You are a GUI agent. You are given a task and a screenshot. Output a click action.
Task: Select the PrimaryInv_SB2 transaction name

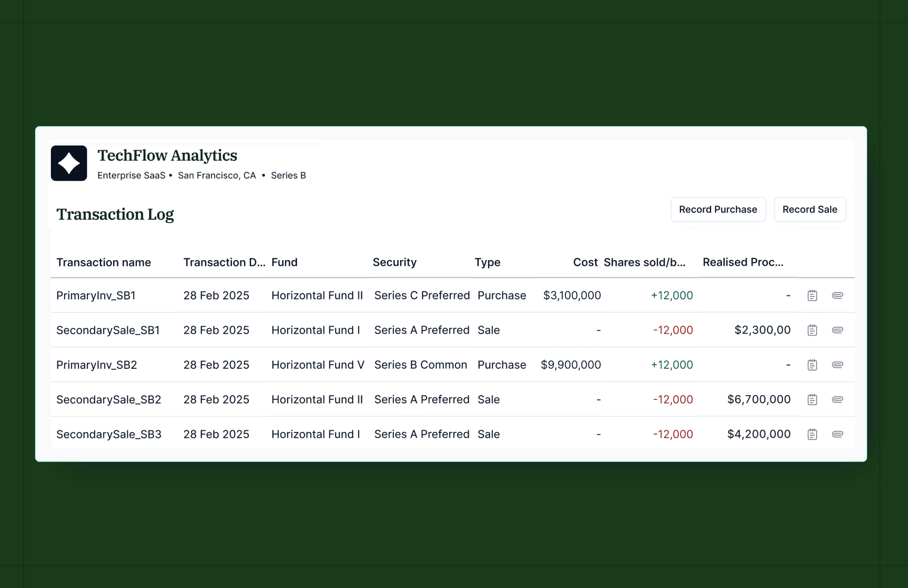97,365
